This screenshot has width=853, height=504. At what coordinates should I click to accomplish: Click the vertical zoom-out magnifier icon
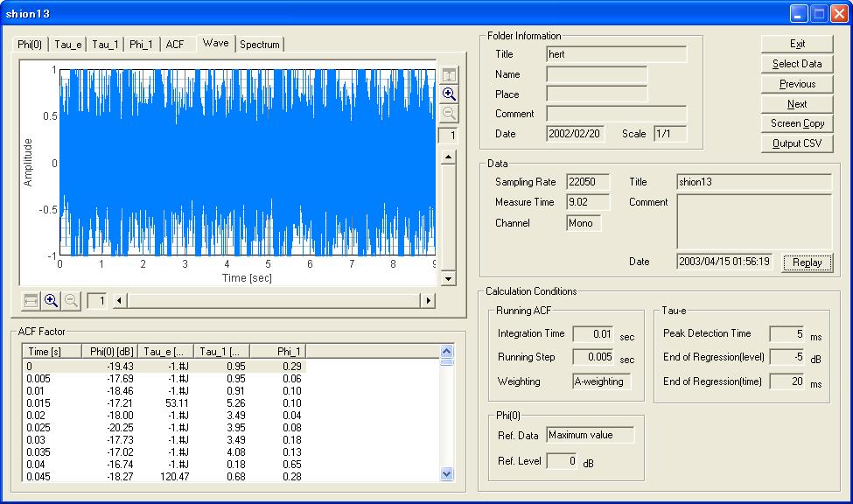pyautogui.click(x=449, y=114)
